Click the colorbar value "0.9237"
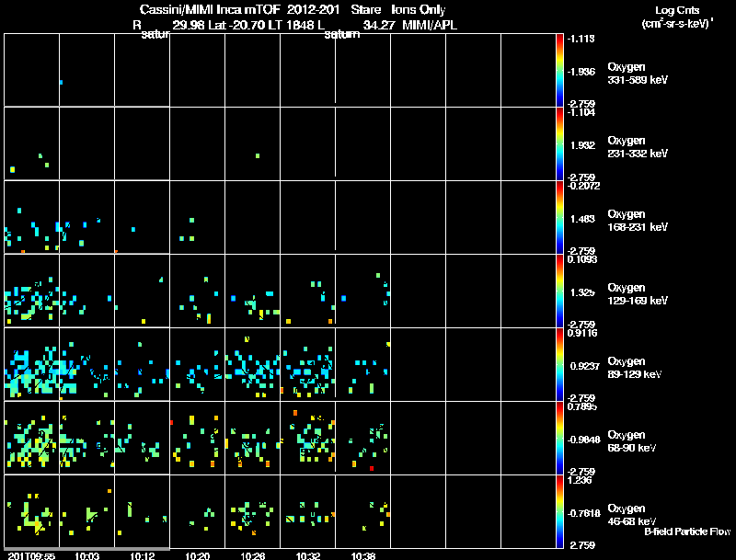 pyautogui.click(x=584, y=366)
